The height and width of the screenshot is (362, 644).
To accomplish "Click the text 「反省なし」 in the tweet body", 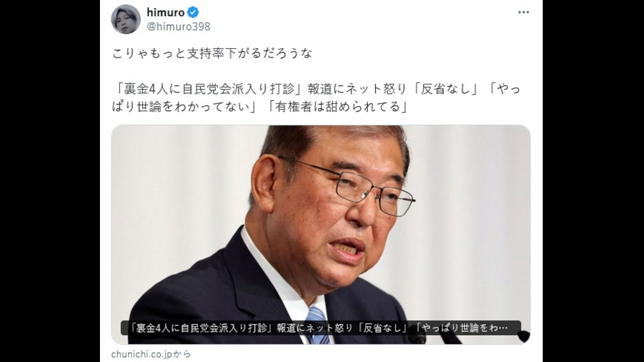I will click(x=445, y=88).
